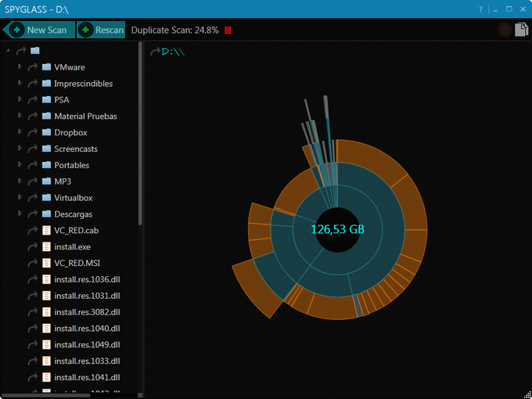Click the jump arrow next to VMware
Viewport: 532px width, 399px height.
(x=33, y=67)
